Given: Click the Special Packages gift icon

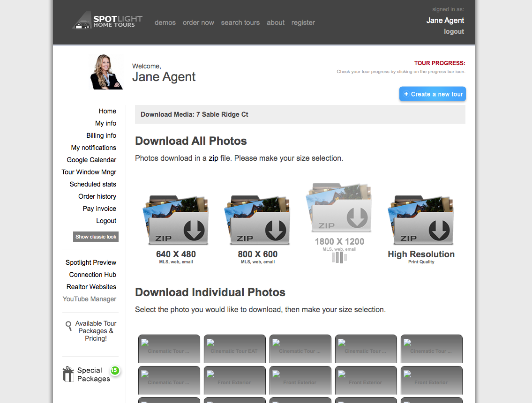Looking at the screenshot, I should [68, 374].
